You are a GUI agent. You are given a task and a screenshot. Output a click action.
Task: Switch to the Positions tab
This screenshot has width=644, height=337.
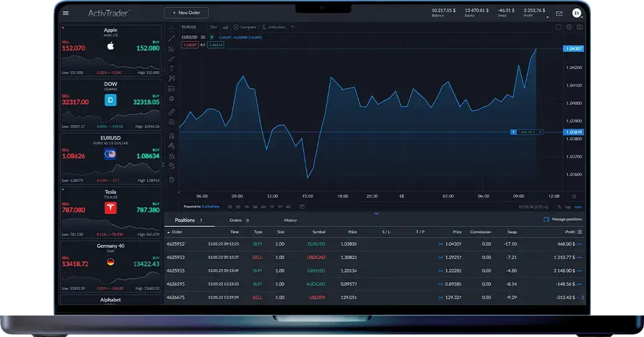click(x=188, y=220)
